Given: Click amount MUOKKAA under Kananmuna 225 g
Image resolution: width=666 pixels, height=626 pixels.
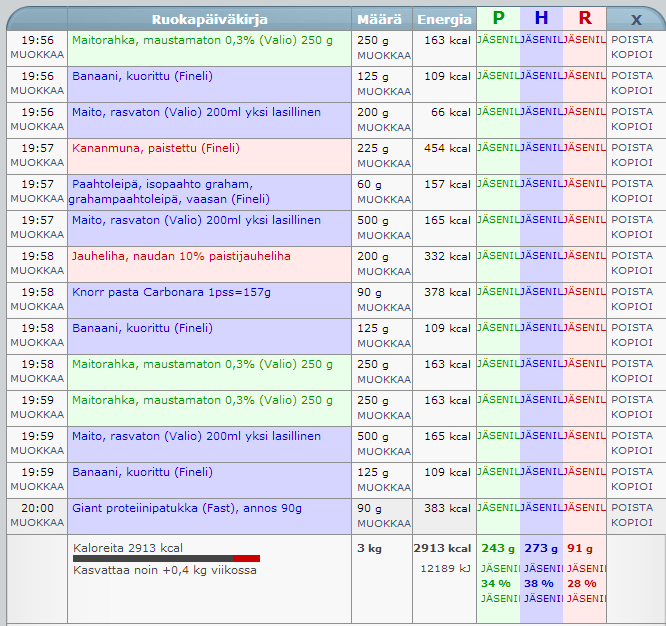Looking at the screenshot, I should coord(384,163).
